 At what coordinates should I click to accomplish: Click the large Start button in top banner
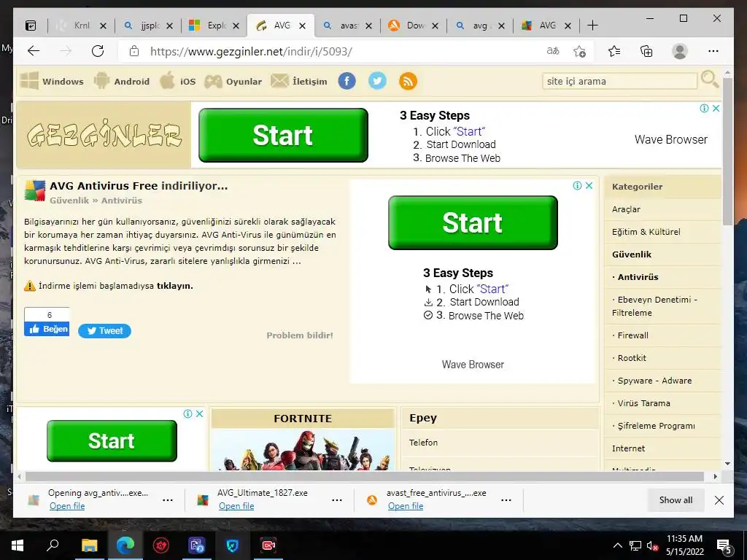click(x=284, y=135)
